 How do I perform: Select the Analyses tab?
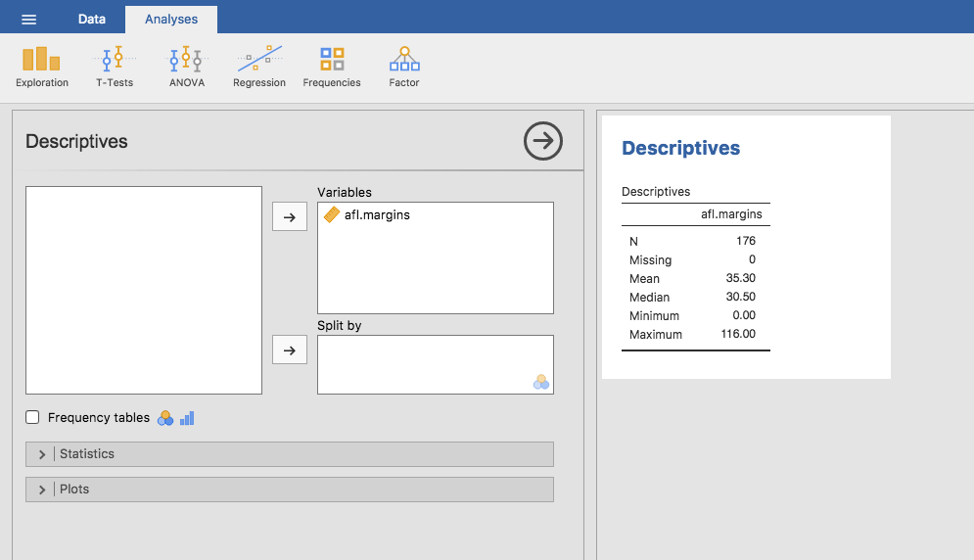coord(171,20)
